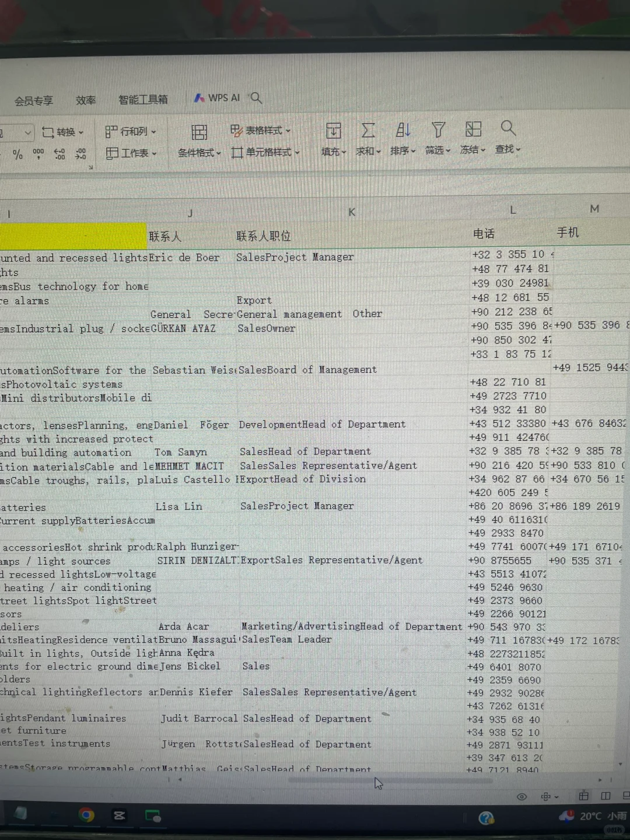The height and width of the screenshot is (840, 630).
Task: Select column M header
Action: 594,209
